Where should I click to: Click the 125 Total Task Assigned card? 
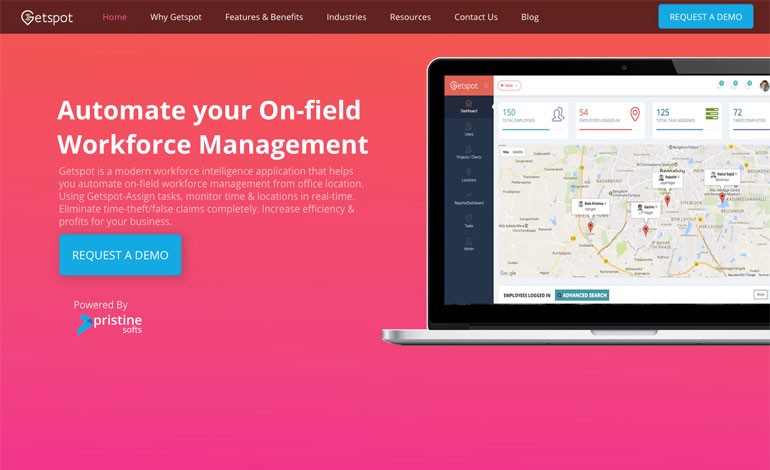pyautogui.click(x=687, y=119)
